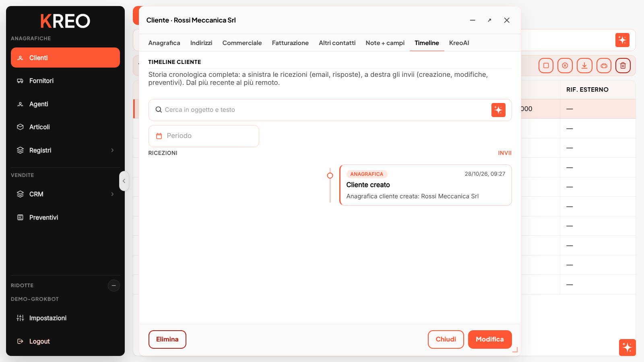Click Logout in the sidebar
The width and height of the screenshot is (644, 362).
65,341
